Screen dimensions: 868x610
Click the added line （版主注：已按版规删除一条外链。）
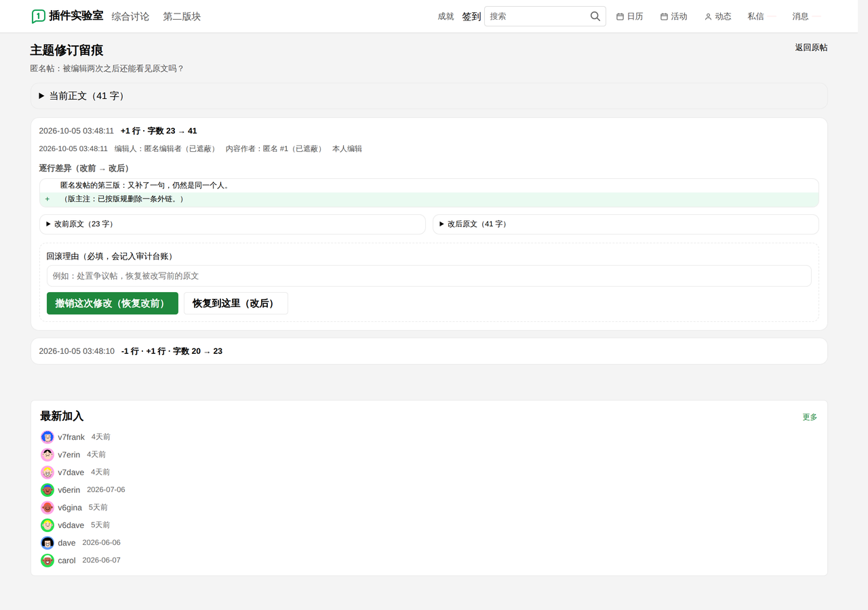tap(429, 199)
